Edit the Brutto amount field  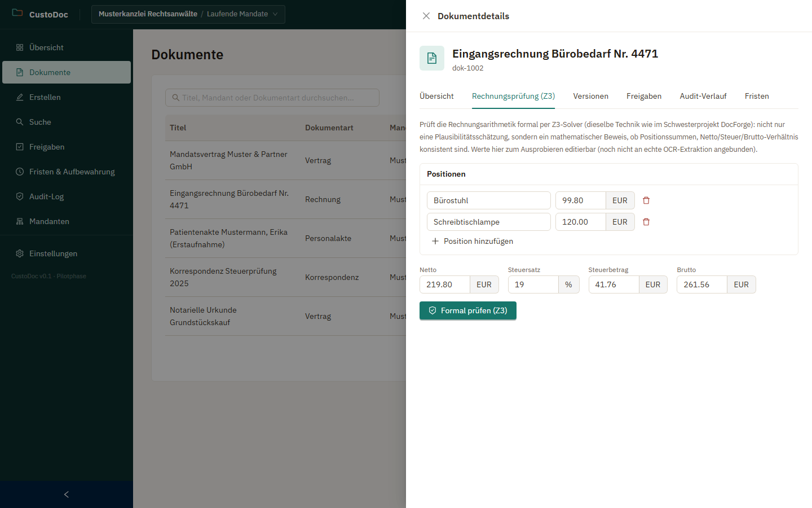click(x=702, y=284)
